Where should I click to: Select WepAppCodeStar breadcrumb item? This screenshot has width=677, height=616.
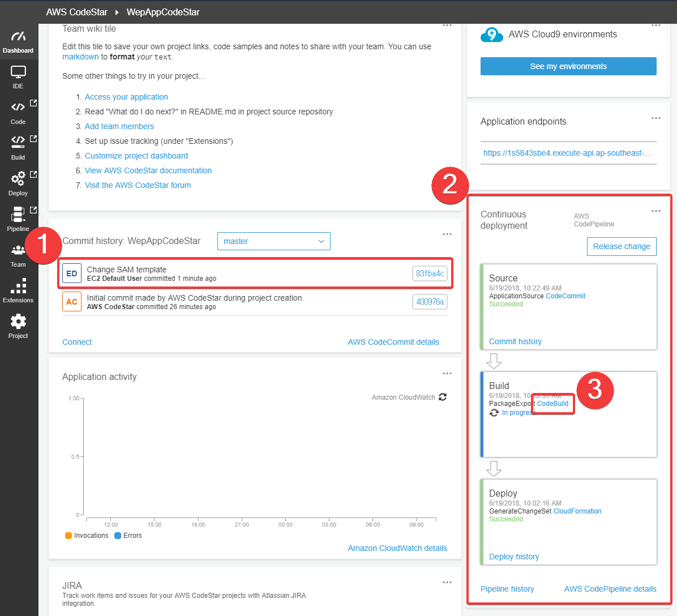[x=163, y=12]
